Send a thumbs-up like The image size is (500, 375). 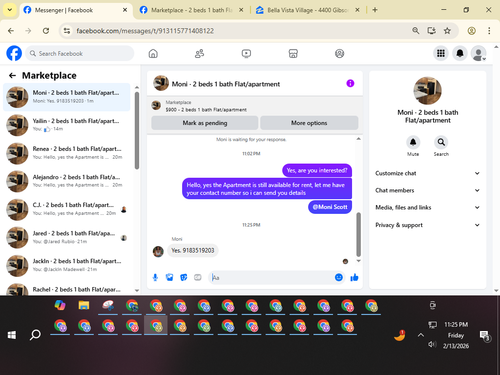click(354, 277)
